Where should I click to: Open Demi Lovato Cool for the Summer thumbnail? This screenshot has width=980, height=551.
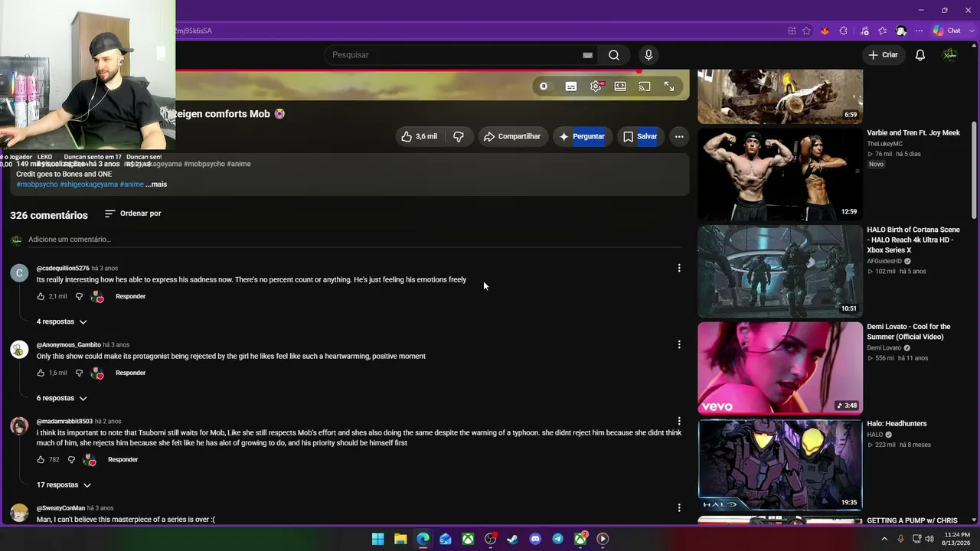780,368
